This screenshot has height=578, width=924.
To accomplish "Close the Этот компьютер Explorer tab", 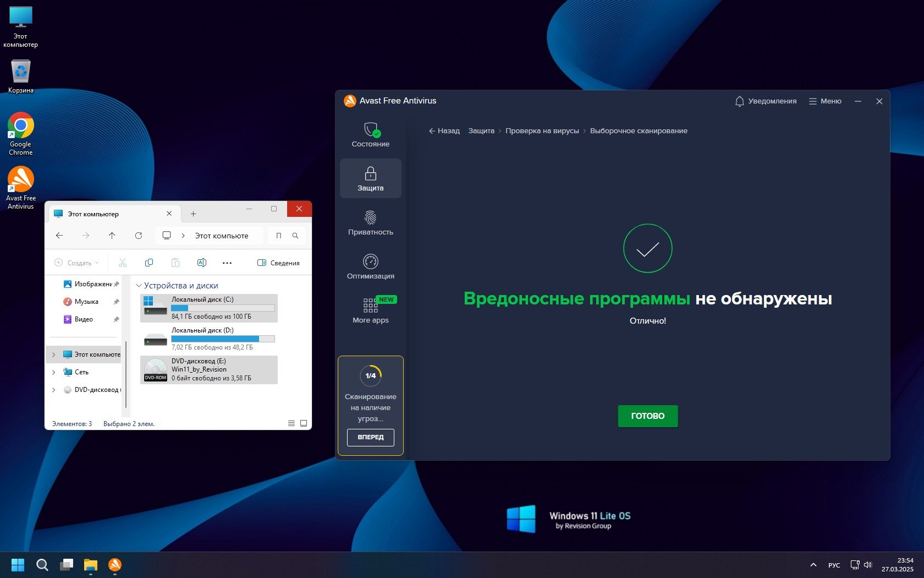I will pos(169,214).
